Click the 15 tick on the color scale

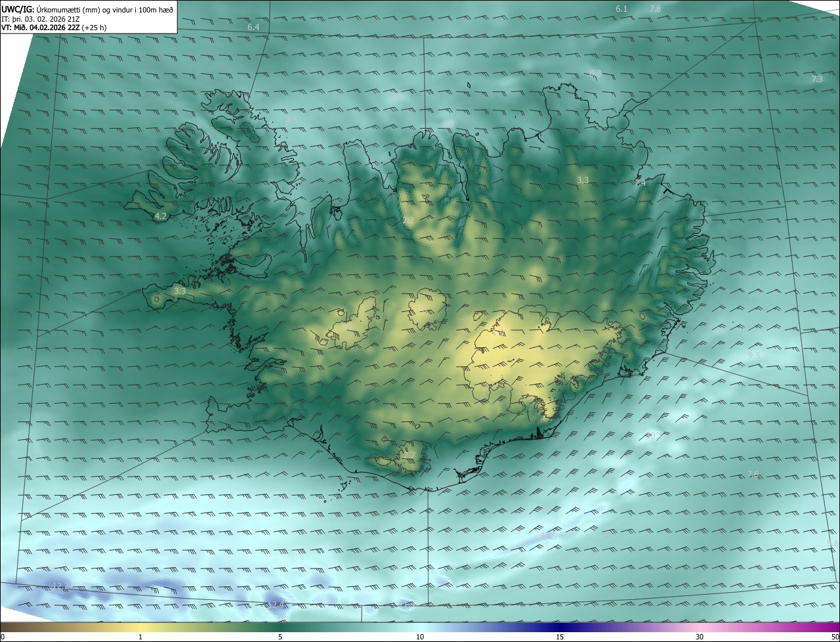pos(560,637)
